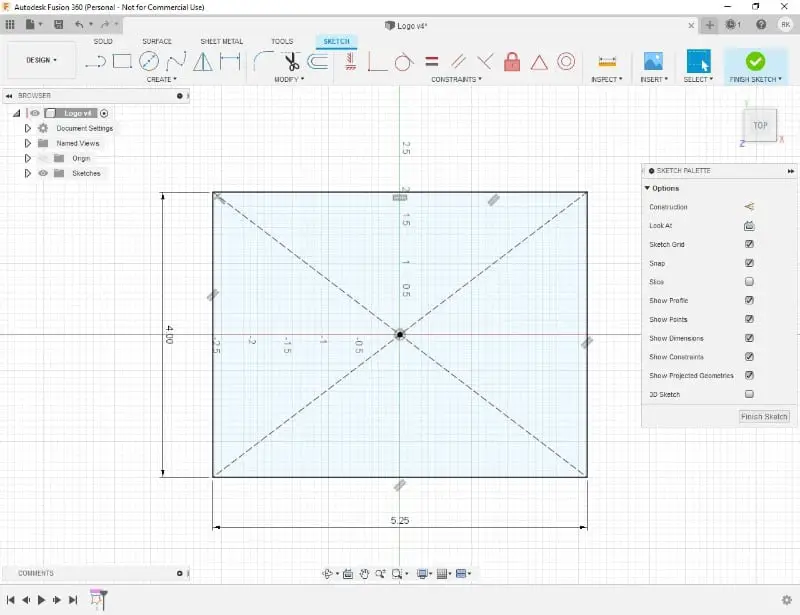
Task: Play the timeline animation
Action: 41,600
